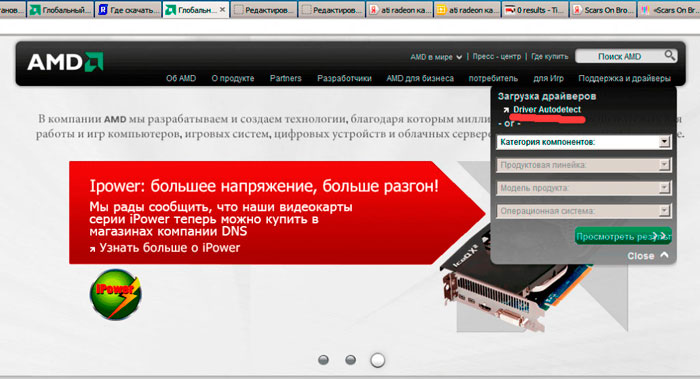Click the Загрузка драйверов heading
Screen dimensions: 700x379
pyautogui.click(x=547, y=96)
